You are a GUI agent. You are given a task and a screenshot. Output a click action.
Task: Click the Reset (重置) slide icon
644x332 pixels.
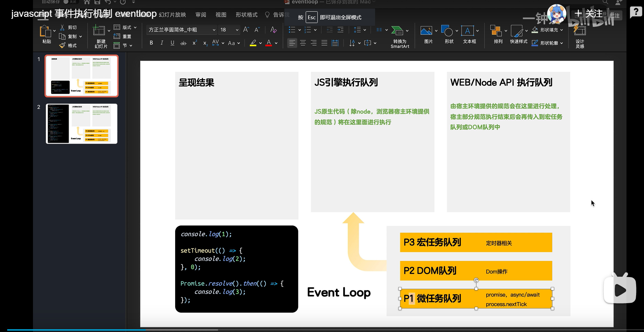pos(117,36)
